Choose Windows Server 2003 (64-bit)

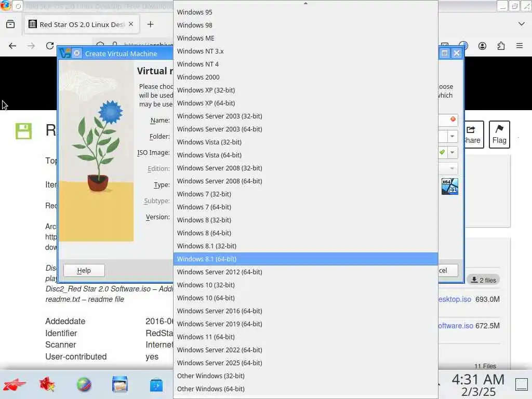coord(305,129)
